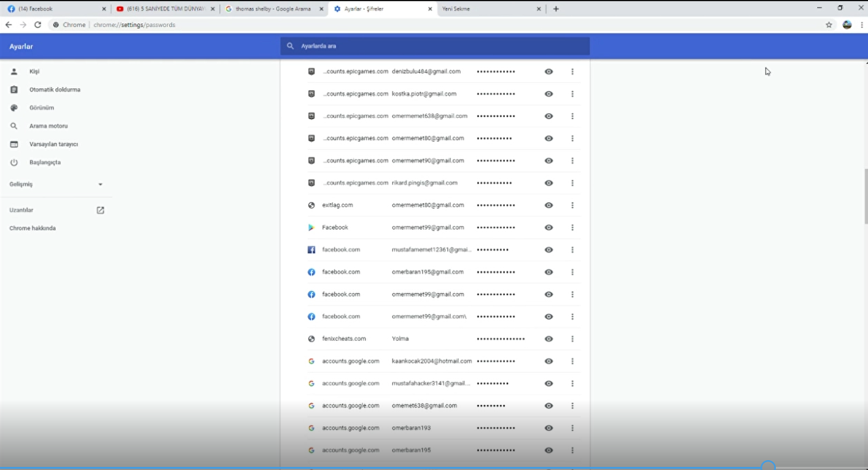Click the kaankocak2004@hotmail.com username
The height and width of the screenshot is (470, 868).
432,361
